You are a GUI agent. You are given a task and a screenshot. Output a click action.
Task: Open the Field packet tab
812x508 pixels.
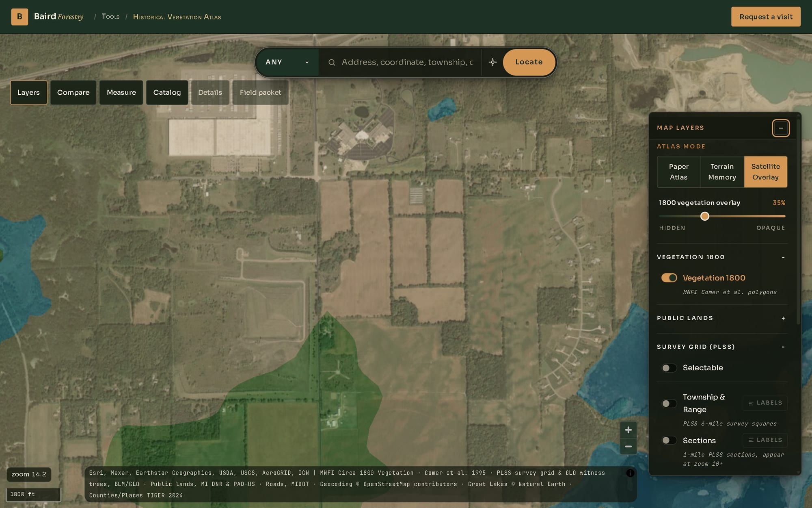coord(260,92)
